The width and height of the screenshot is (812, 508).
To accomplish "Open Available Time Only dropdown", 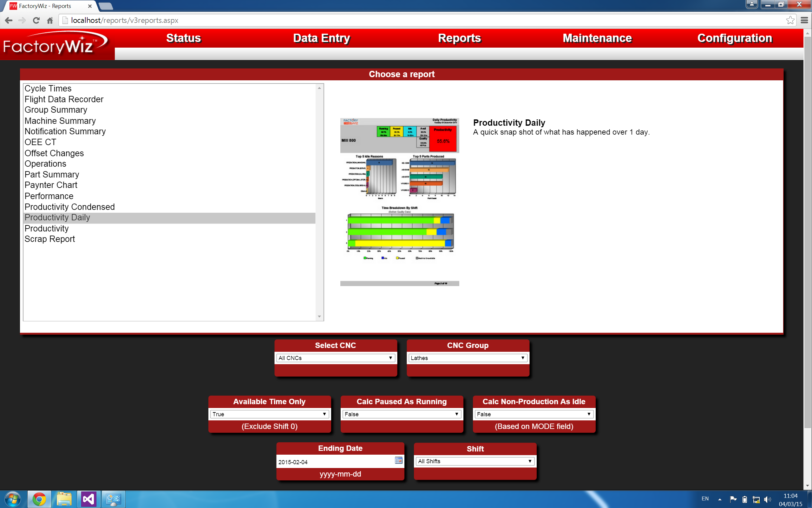I will (x=269, y=414).
